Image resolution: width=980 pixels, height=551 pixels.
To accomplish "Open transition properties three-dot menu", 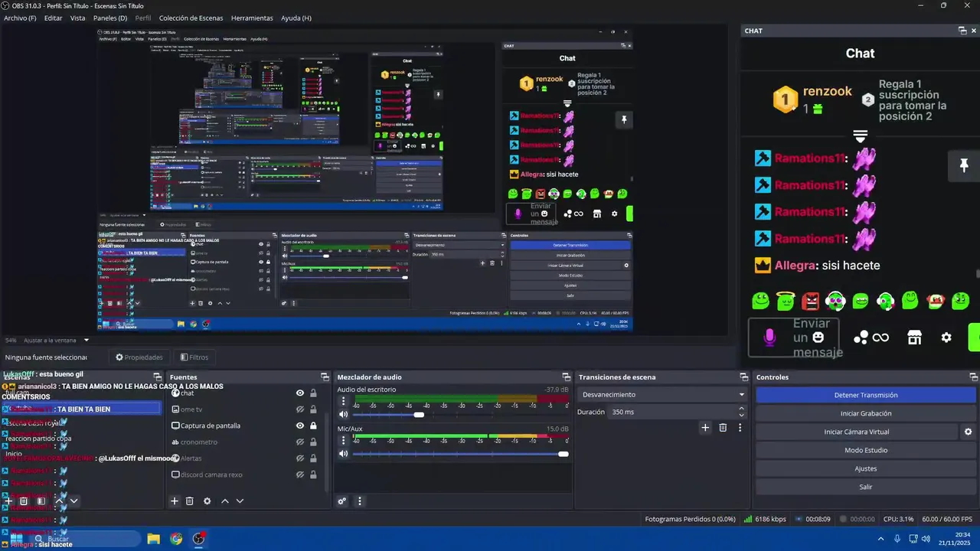I will click(740, 428).
